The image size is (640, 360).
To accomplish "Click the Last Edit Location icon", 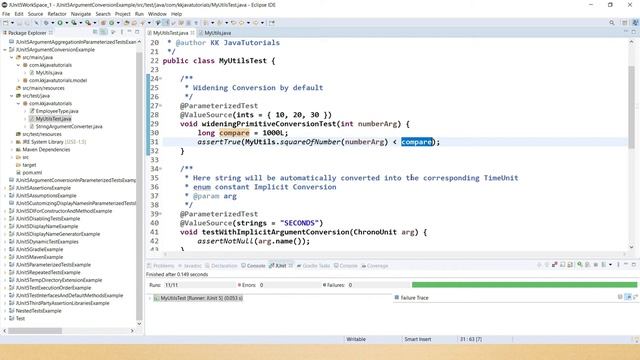I will point(233,23).
